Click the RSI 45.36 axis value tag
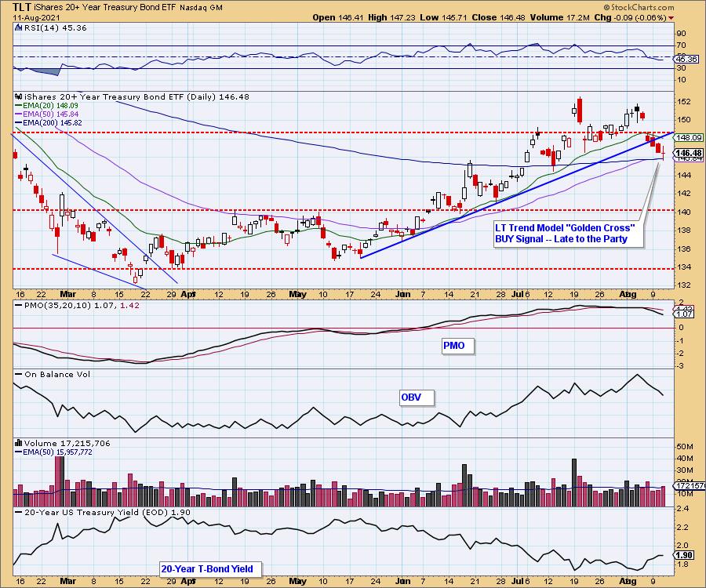The image size is (706, 588). pyautogui.click(x=687, y=59)
